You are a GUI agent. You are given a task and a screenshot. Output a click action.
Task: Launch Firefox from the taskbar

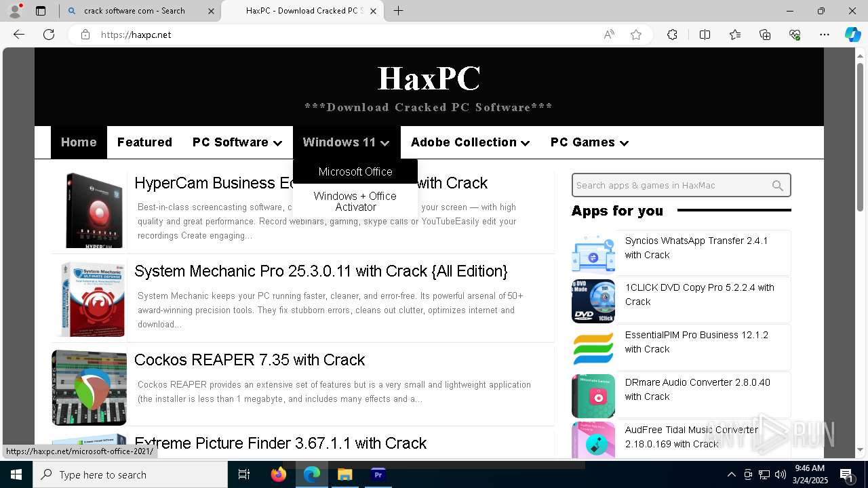click(279, 474)
